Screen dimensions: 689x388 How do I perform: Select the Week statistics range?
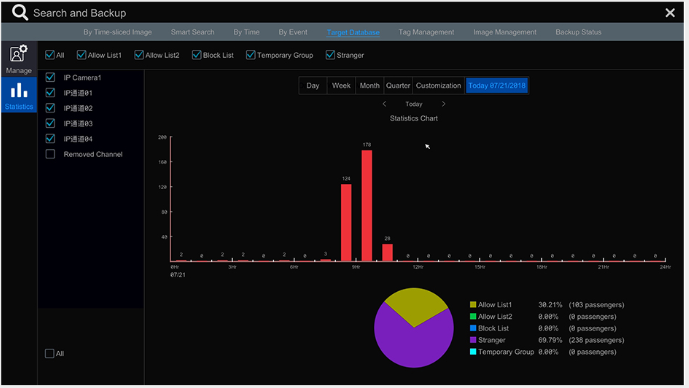coord(341,86)
